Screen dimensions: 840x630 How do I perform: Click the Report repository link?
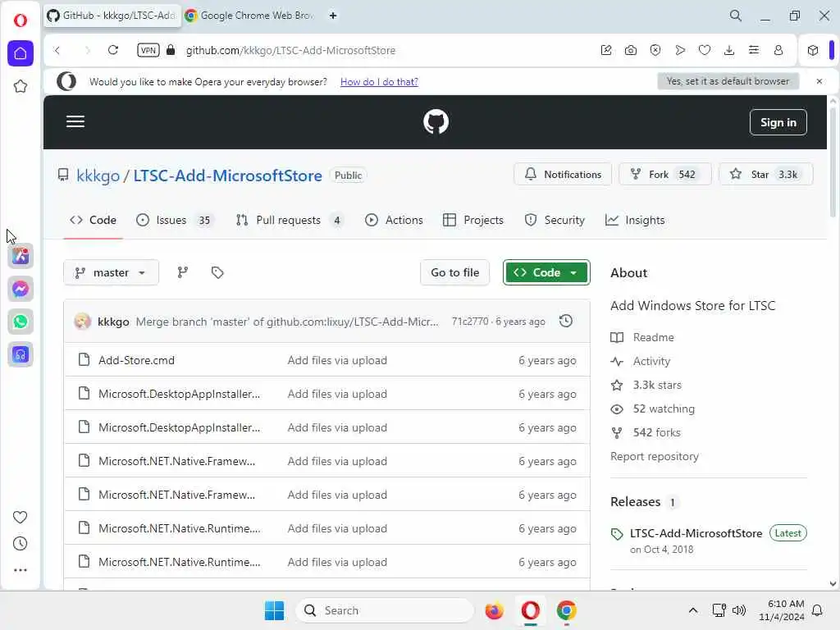point(655,456)
